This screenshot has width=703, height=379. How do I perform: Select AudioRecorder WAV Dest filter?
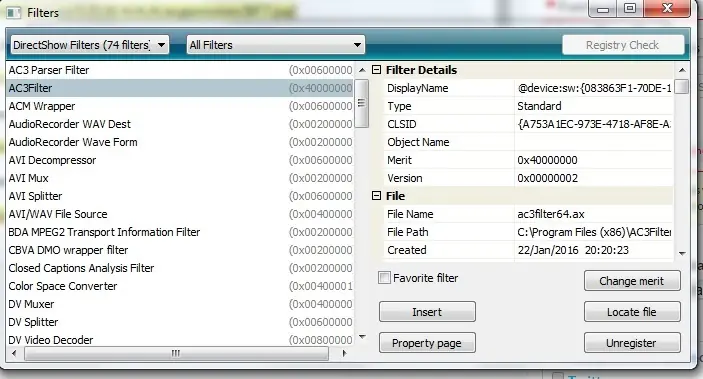(x=180, y=124)
